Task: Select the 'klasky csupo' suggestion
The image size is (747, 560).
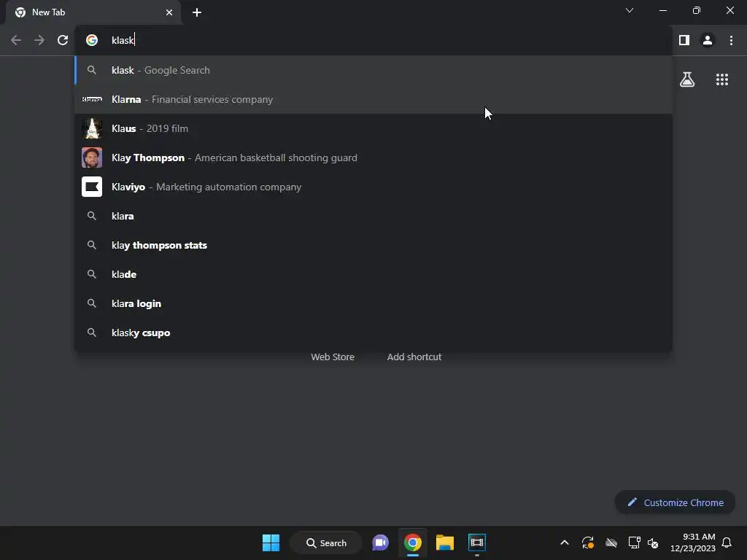Action: tap(373, 332)
